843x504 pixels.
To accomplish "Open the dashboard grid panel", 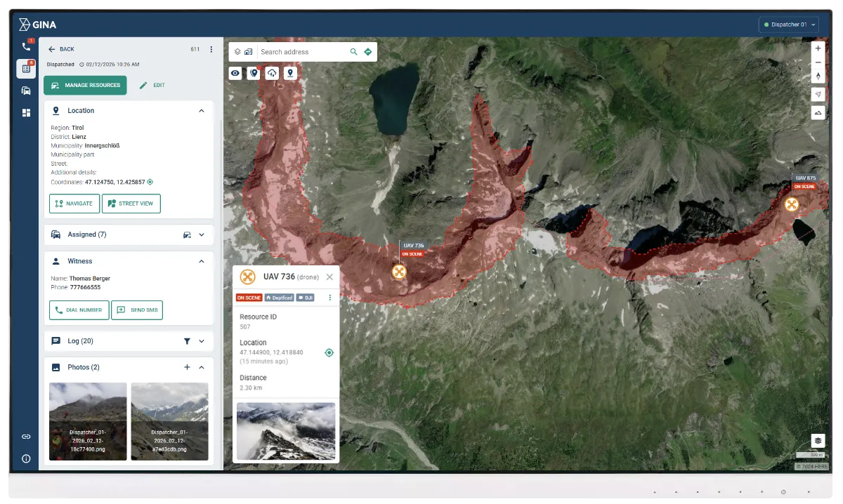I will click(27, 112).
